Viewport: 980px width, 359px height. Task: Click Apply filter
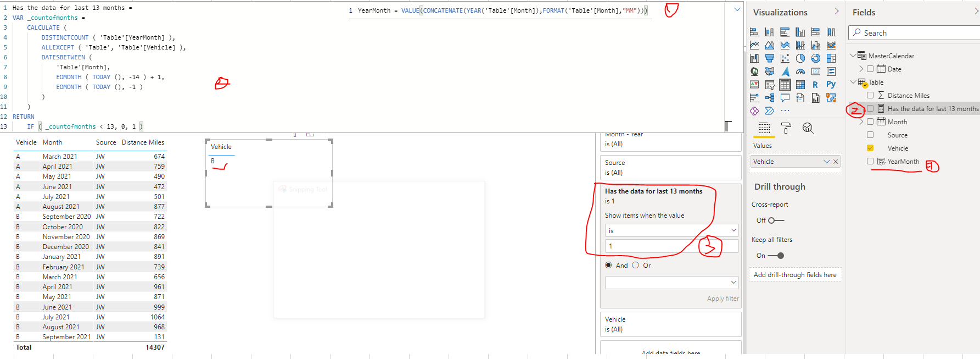723,299
